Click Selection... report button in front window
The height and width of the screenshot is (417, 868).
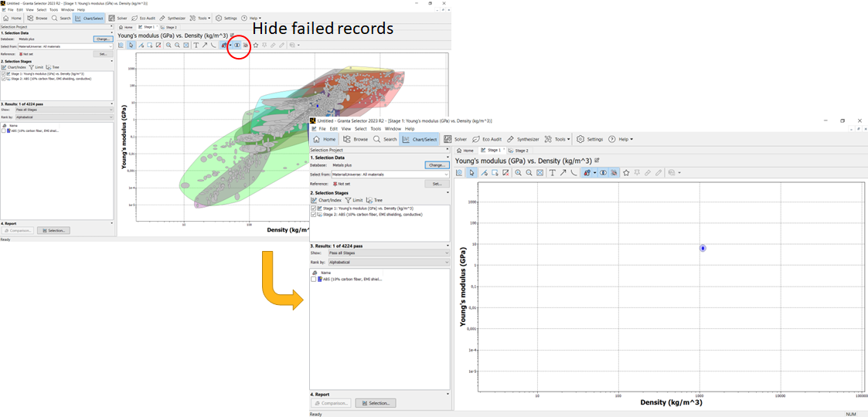376,403
